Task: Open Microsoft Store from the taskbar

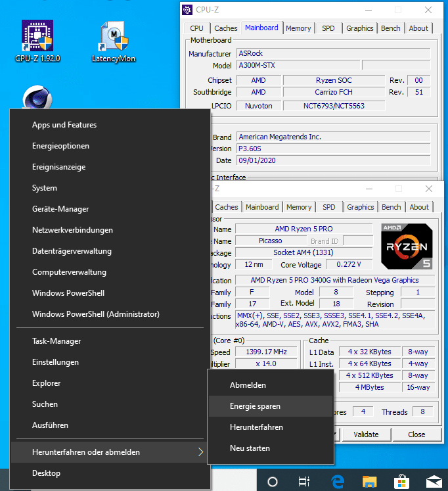Action: (402, 482)
